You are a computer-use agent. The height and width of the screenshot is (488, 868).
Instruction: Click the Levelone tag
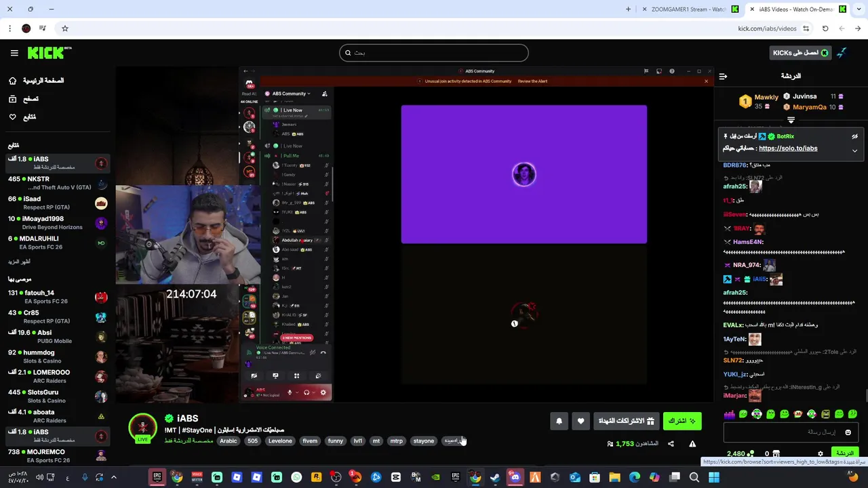tap(280, 441)
